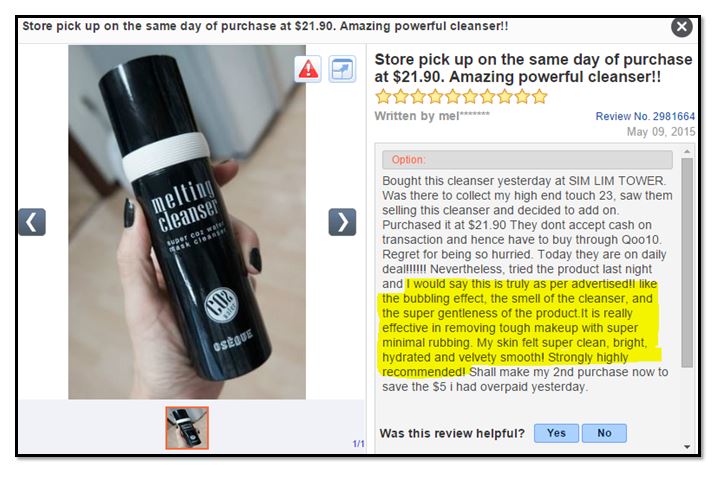Click the scrollbar up arrow in review text
Image resolution: width=722 pixels, height=477 pixels.
coord(687,151)
